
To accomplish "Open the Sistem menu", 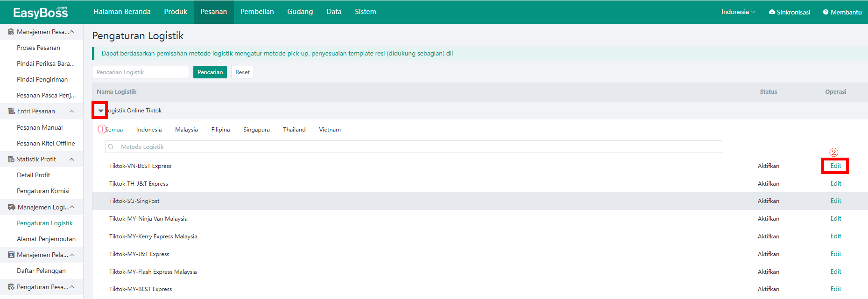I will point(366,12).
